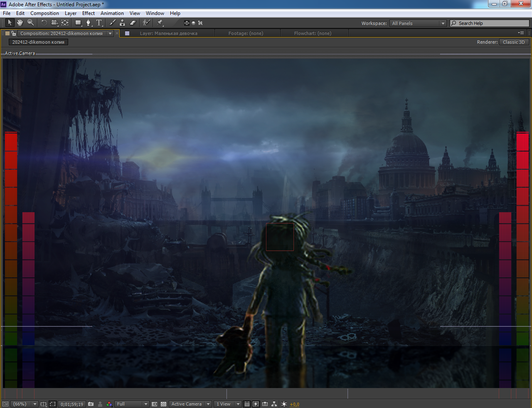
Task: Toggle Fast Previews lightning button
Action: tap(256, 404)
